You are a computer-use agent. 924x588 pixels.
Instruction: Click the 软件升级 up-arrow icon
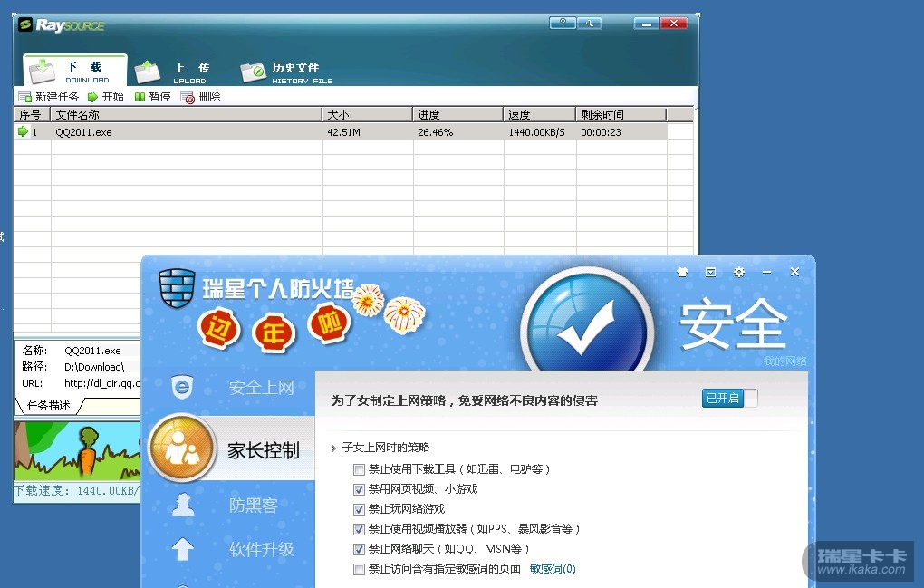(183, 549)
